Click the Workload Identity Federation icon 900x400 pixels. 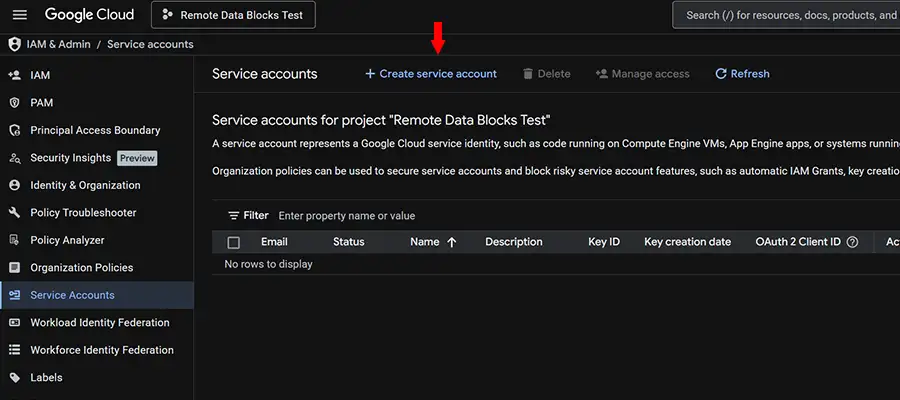tap(15, 323)
